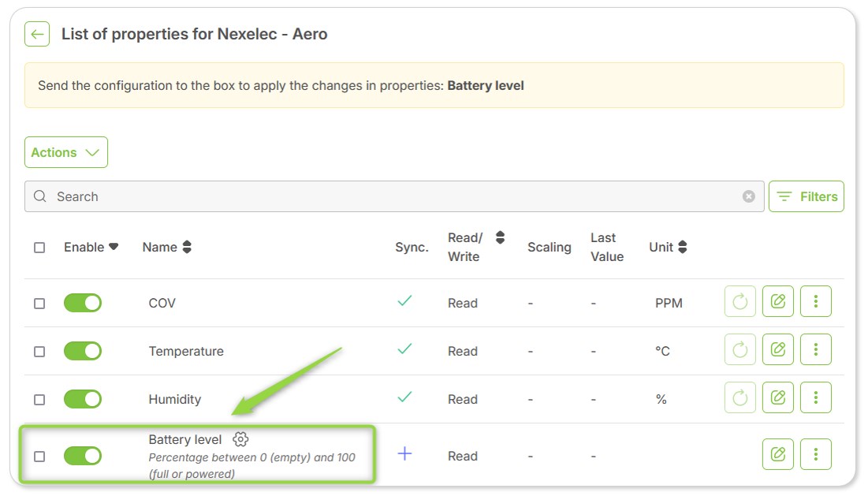
Task: Click the plus sync icon for Battery level
Action: coord(404,454)
